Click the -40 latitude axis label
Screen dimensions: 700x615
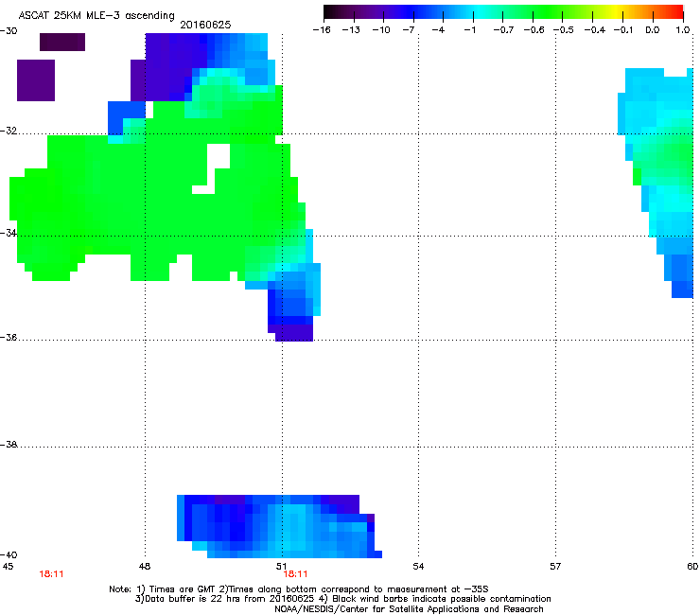(9, 554)
